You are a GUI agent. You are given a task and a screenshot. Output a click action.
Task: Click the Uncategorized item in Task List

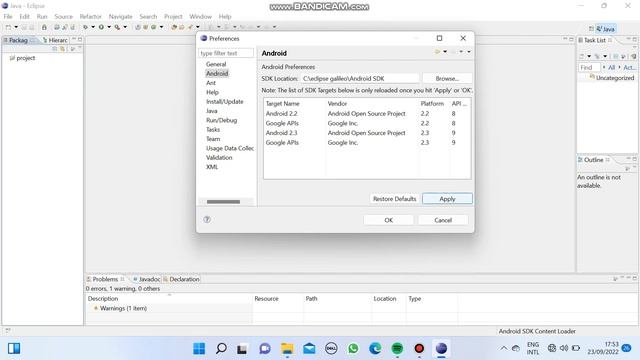point(611,78)
